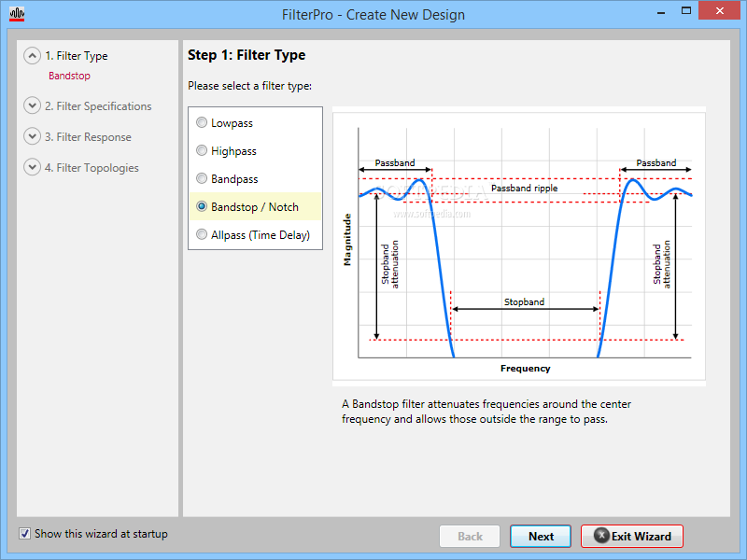The image size is (747, 560).
Task: Collapse the Filter Type step chevron
Action: (x=32, y=56)
